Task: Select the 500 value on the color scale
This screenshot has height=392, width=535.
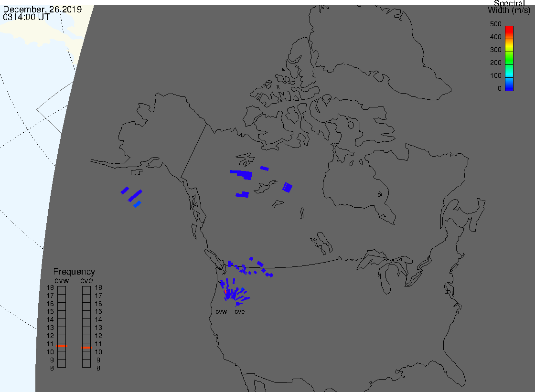Action: tap(495, 24)
